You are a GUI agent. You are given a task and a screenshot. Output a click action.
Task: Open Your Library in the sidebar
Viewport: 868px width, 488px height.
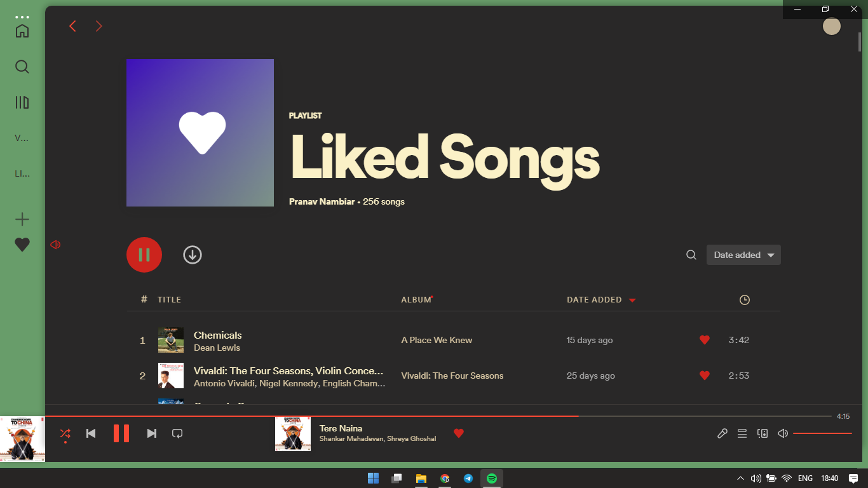[x=22, y=102]
